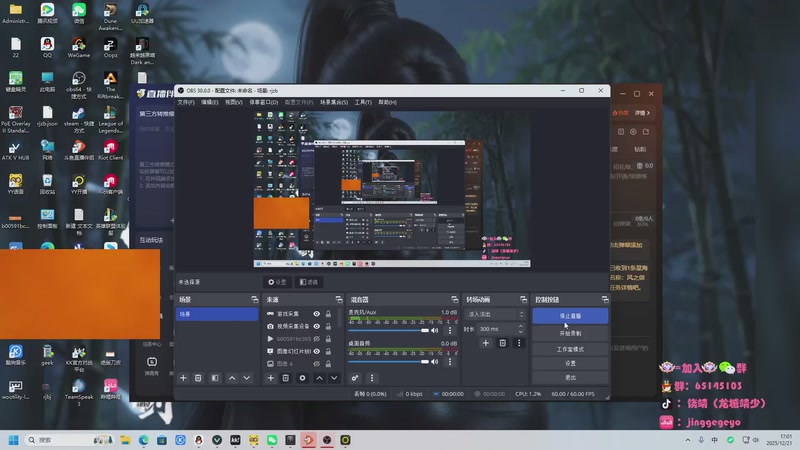Open the mixer menu dots beside the gear

click(372, 378)
